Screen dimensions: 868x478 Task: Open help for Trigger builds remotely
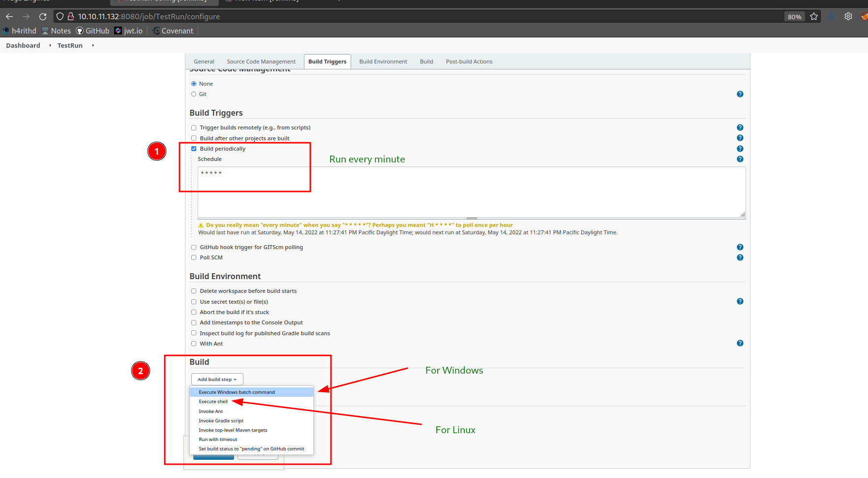point(740,127)
